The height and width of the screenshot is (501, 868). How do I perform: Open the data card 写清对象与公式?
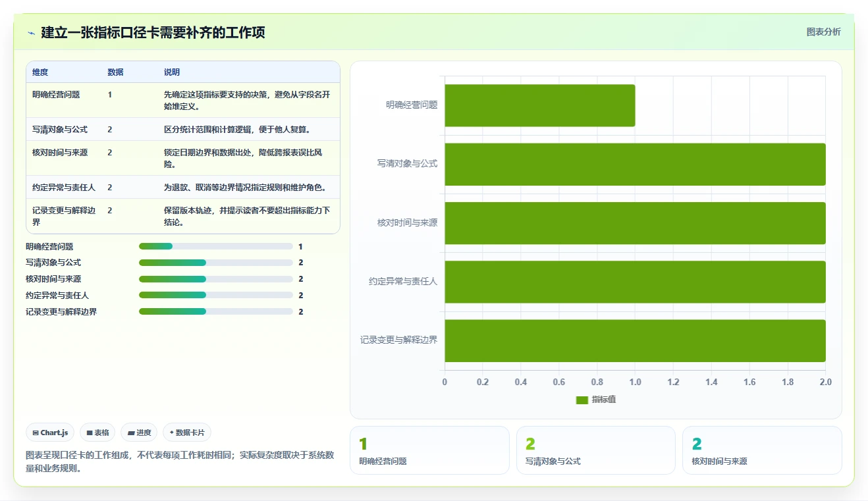tap(596, 450)
